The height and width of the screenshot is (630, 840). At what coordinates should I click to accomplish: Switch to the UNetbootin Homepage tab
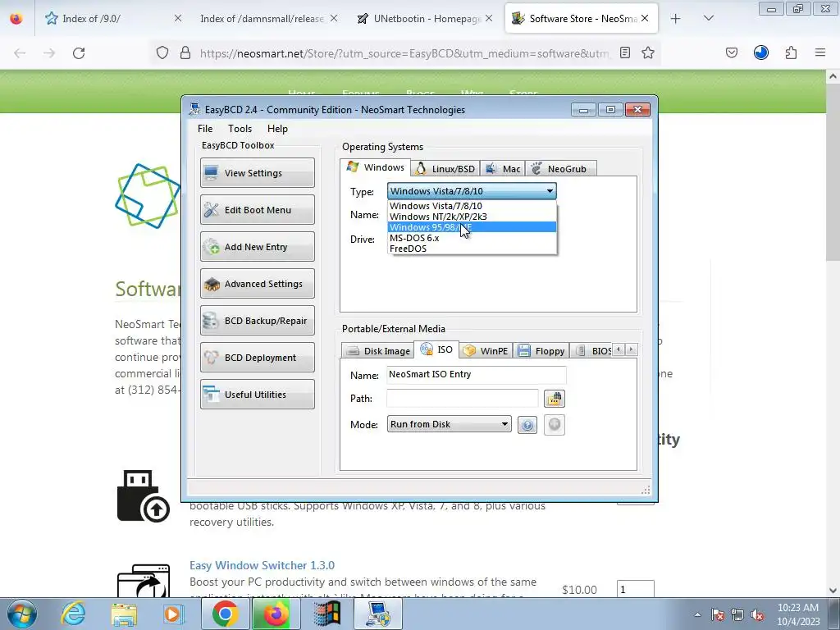(x=427, y=19)
